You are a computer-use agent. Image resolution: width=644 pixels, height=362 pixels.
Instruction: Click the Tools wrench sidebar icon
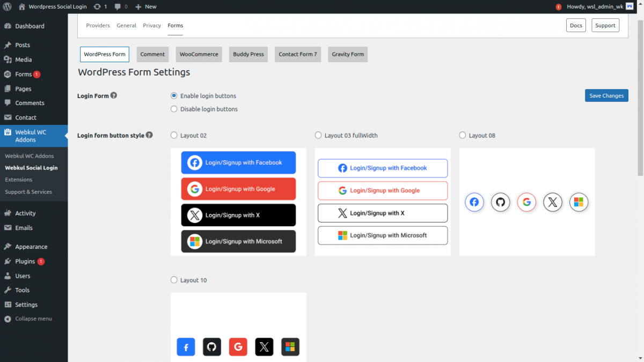(x=8, y=290)
